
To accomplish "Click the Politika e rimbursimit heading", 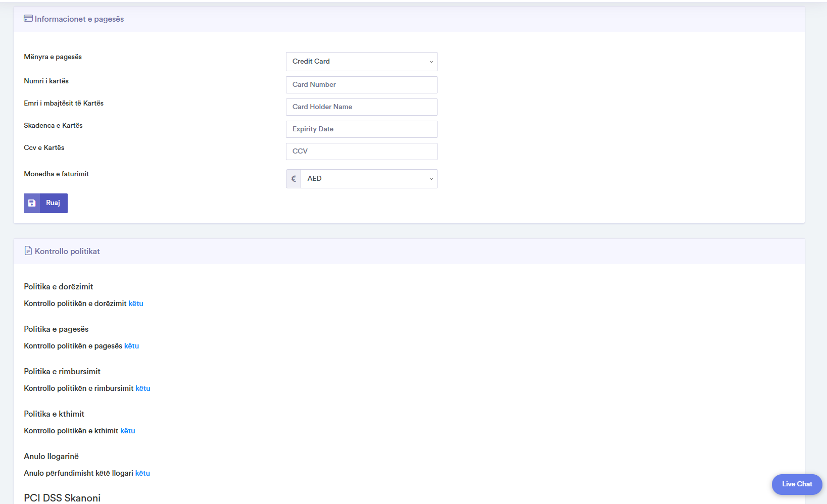I will click(x=62, y=372).
